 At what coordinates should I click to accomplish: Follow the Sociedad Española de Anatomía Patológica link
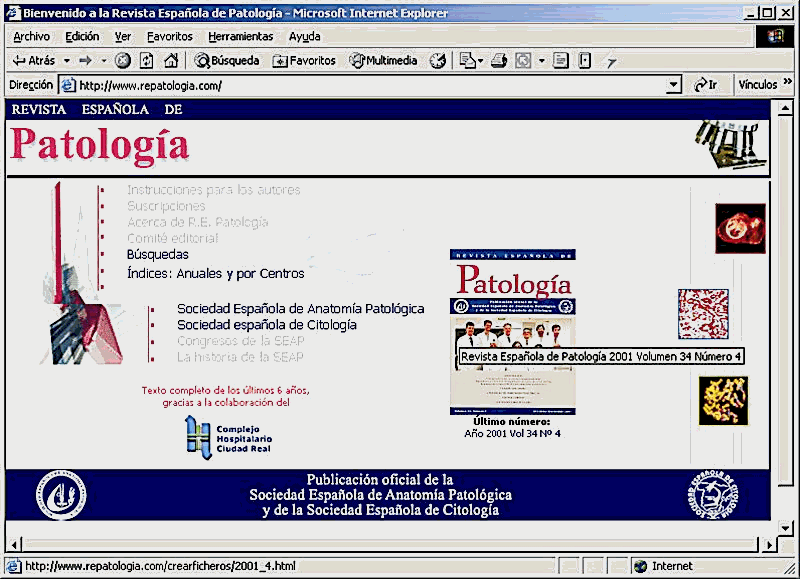pyautogui.click(x=300, y=309)
